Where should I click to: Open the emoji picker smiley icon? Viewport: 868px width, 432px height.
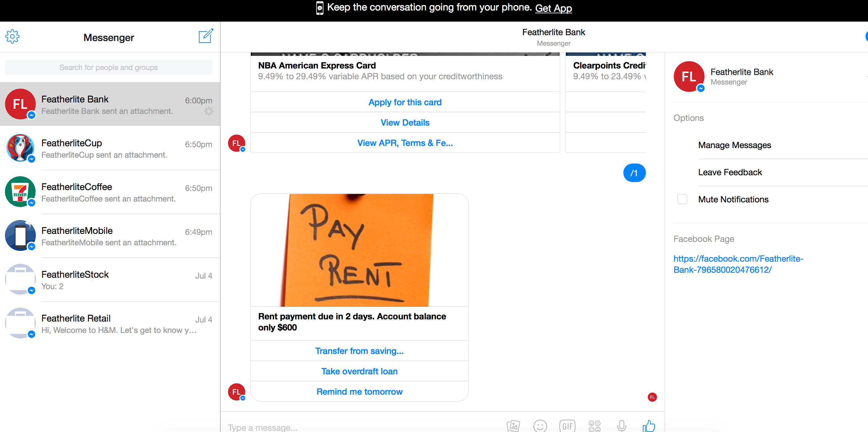click(540, 426)
